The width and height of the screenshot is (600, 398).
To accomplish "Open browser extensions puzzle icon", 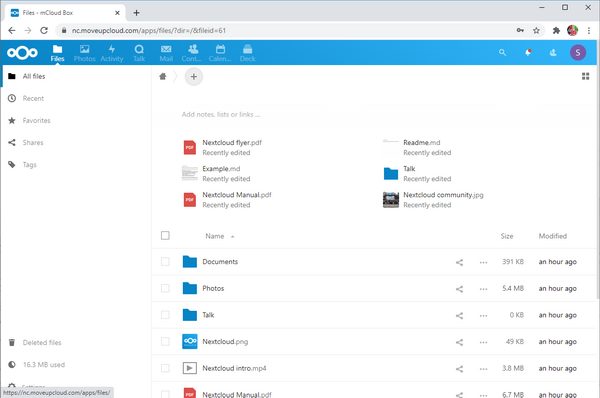I will [556, 30].
